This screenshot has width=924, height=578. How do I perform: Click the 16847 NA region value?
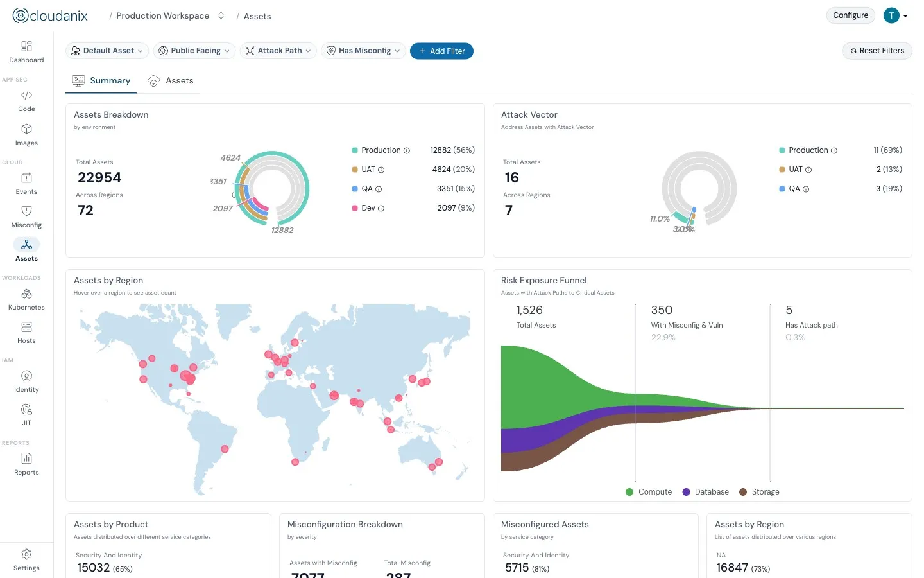pyautogui.click(x=732, y=568)
